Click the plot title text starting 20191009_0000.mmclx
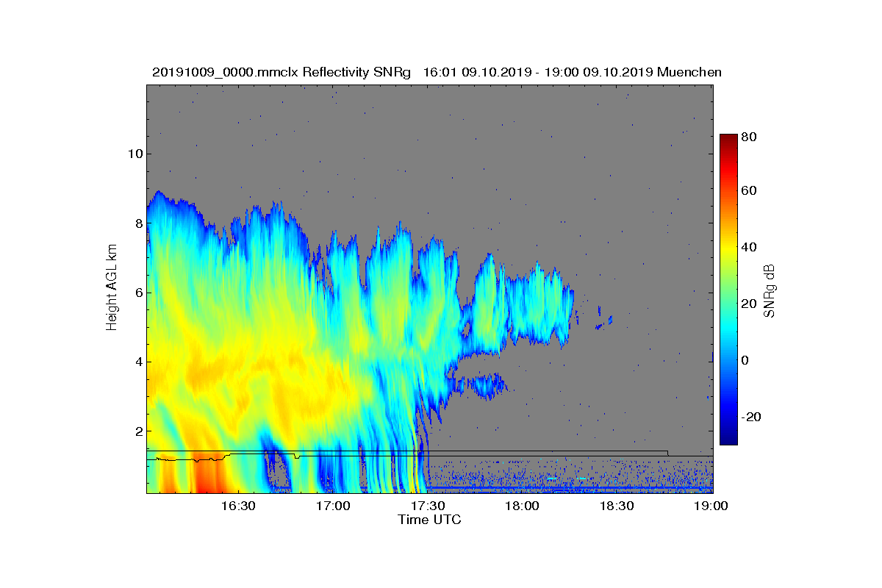The width and height of the screenshot is (882, 588). coord(437,72)
